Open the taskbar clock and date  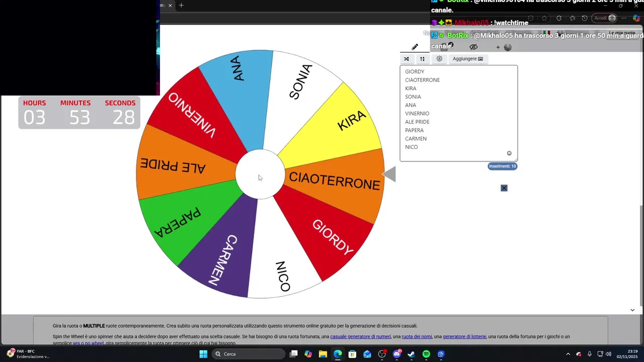pos(627,354)
